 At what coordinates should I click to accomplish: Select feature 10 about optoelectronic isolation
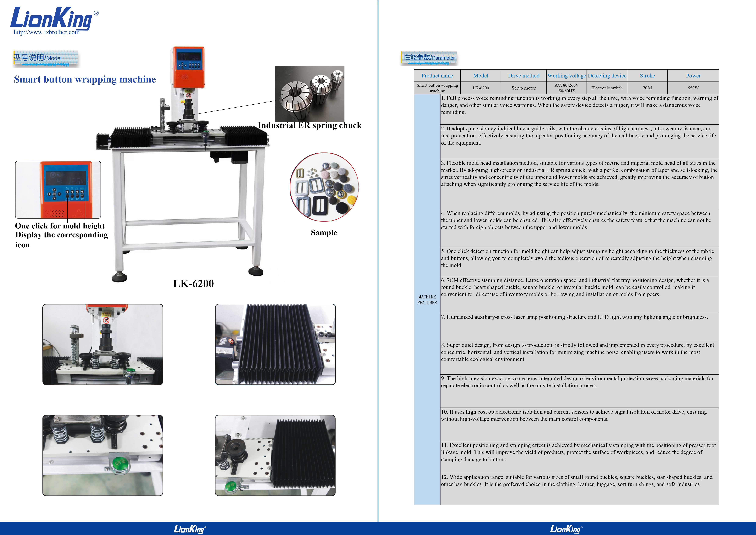[x=579, y=425]
